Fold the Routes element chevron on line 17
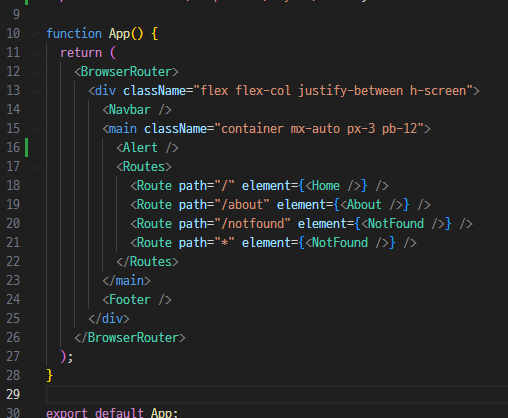The height and width of the screenshot is (418, 508). (35, 167)
